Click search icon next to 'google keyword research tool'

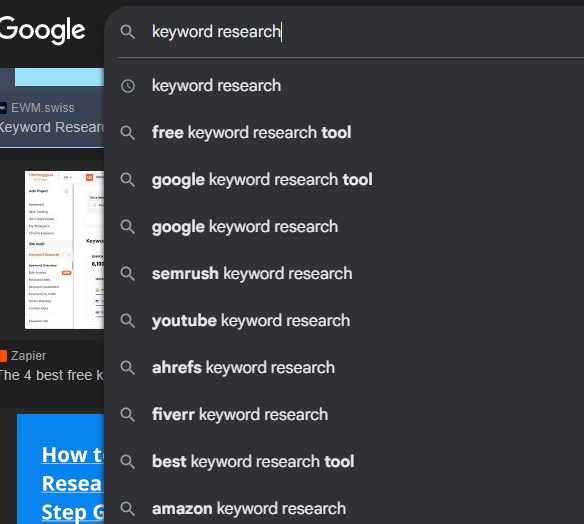[127, 180]
